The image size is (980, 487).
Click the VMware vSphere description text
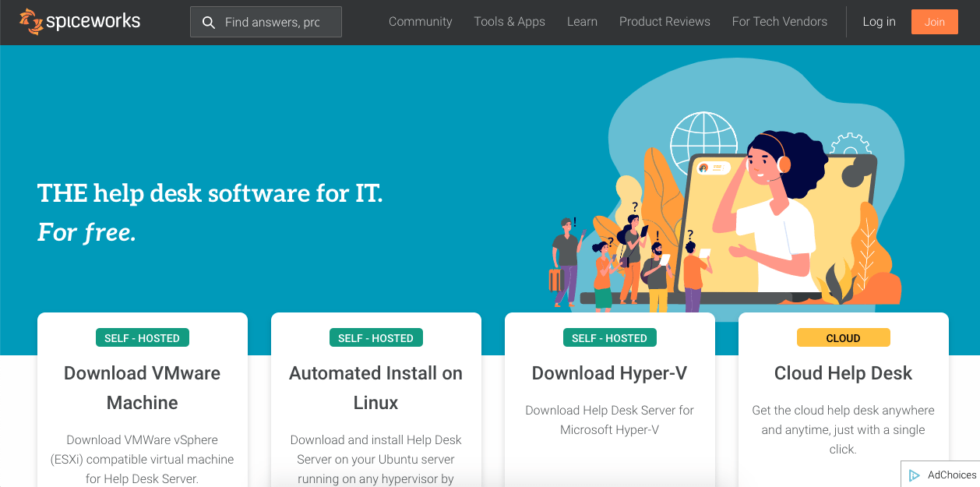[143, 459]
